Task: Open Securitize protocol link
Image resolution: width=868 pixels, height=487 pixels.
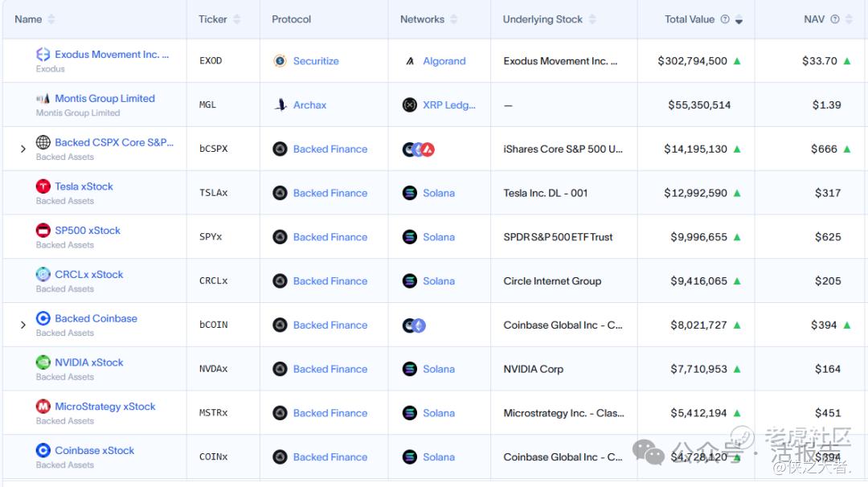Action: 316,61
